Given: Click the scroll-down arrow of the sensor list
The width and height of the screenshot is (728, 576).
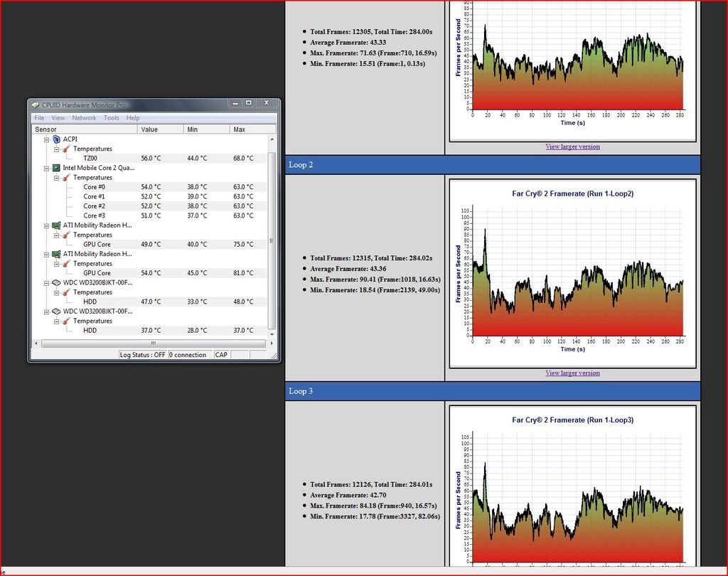Looking at the screenshot, I should [x=272, y=334].
